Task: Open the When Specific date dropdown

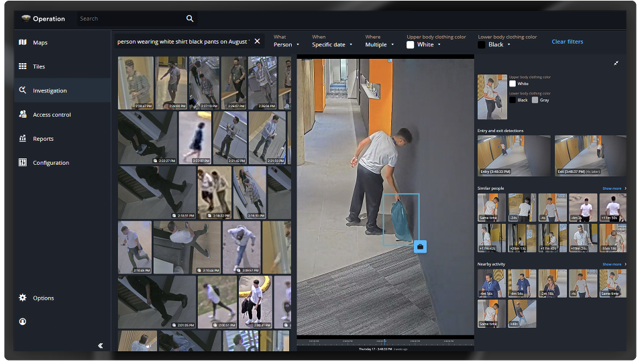Action: pos(332,45)
